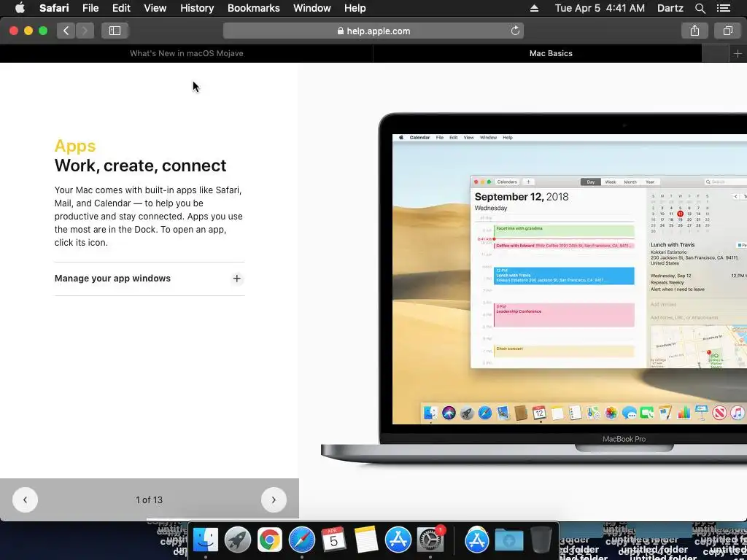Open the Help menu
Screen dimensions: 747x560
355,8
